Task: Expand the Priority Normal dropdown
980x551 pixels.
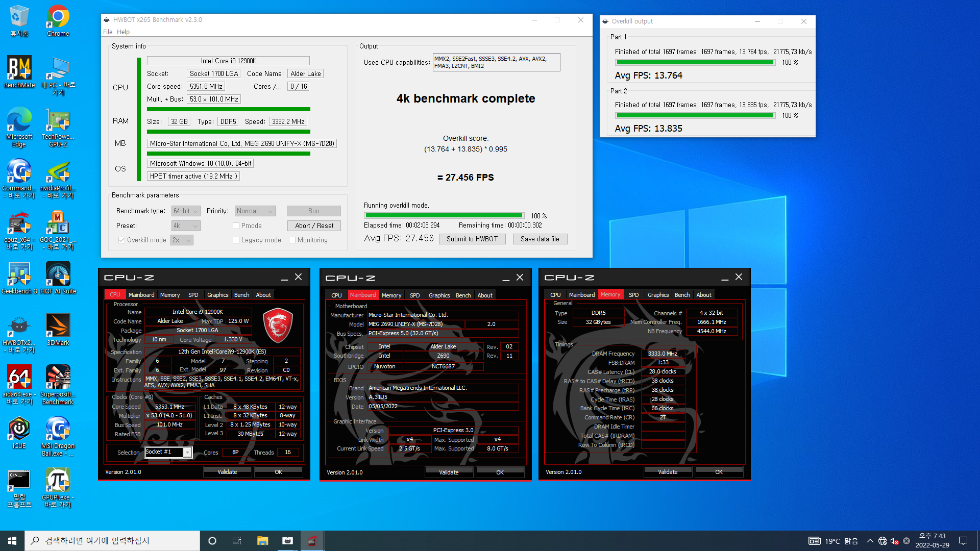Action: tap(255, 211)
